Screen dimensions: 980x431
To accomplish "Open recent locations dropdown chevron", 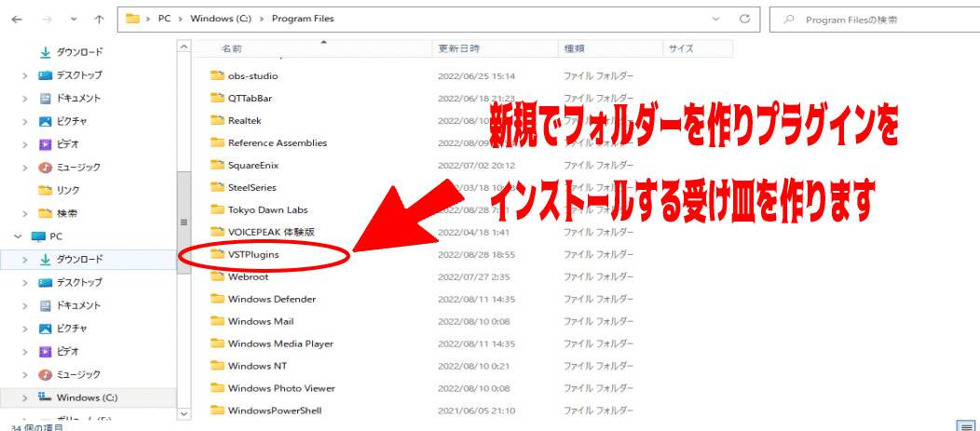I will point(74,20).
